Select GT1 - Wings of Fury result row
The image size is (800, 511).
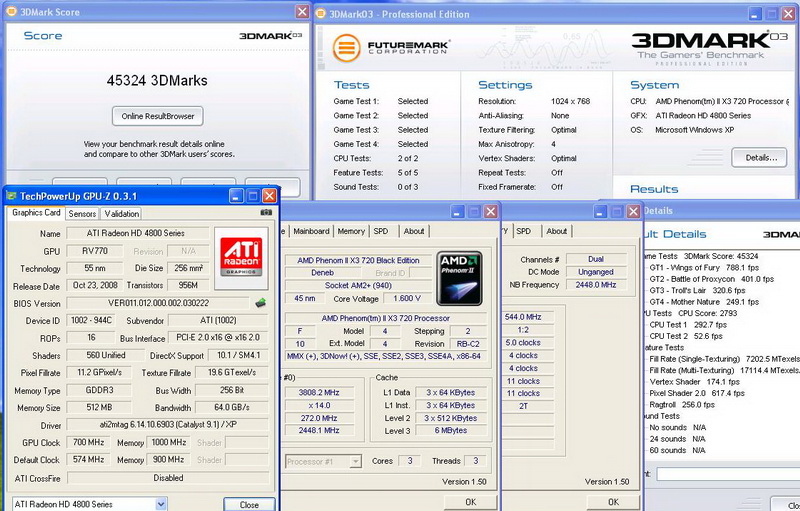pos(704,267)
